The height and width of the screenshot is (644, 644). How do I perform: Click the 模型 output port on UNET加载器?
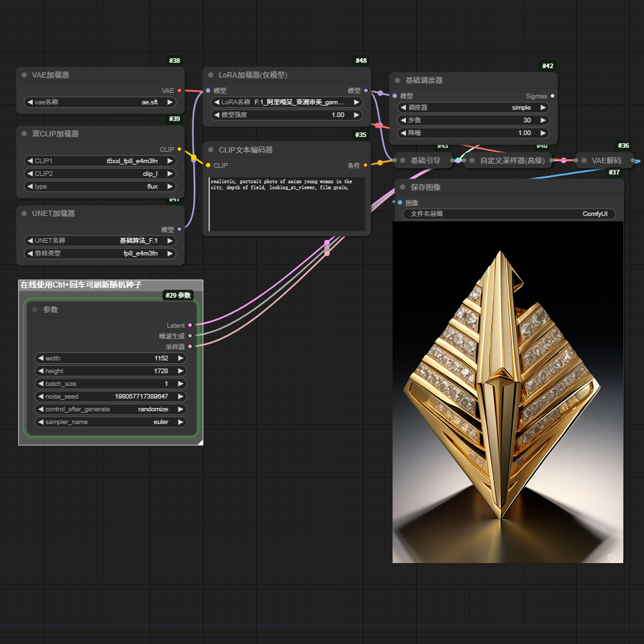tap(179, 229)
